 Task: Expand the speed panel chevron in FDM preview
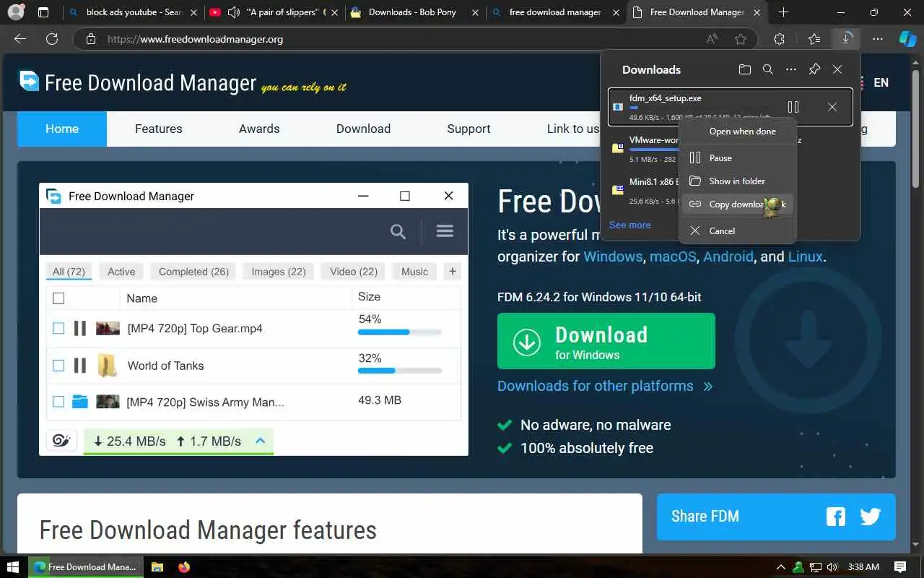tap(261, 441)
